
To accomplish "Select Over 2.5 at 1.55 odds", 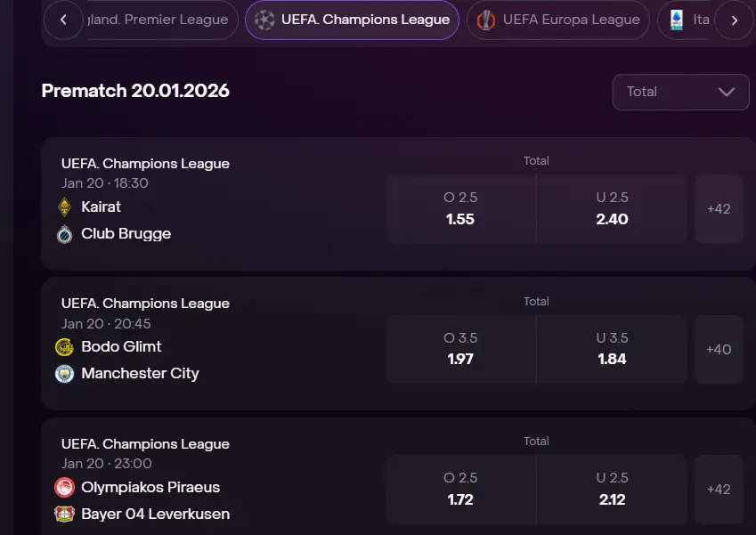I will point(460,209).
